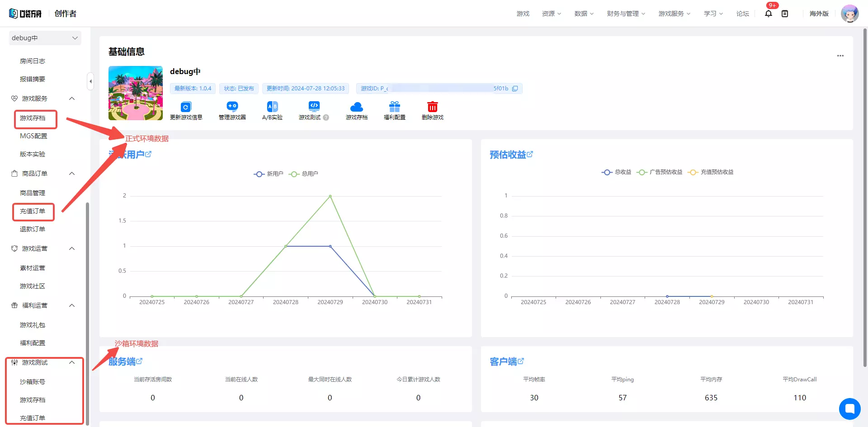
Task: Open 游戏存档 under 游戏服务 in the sidebar
Action: tap(33, 118)
